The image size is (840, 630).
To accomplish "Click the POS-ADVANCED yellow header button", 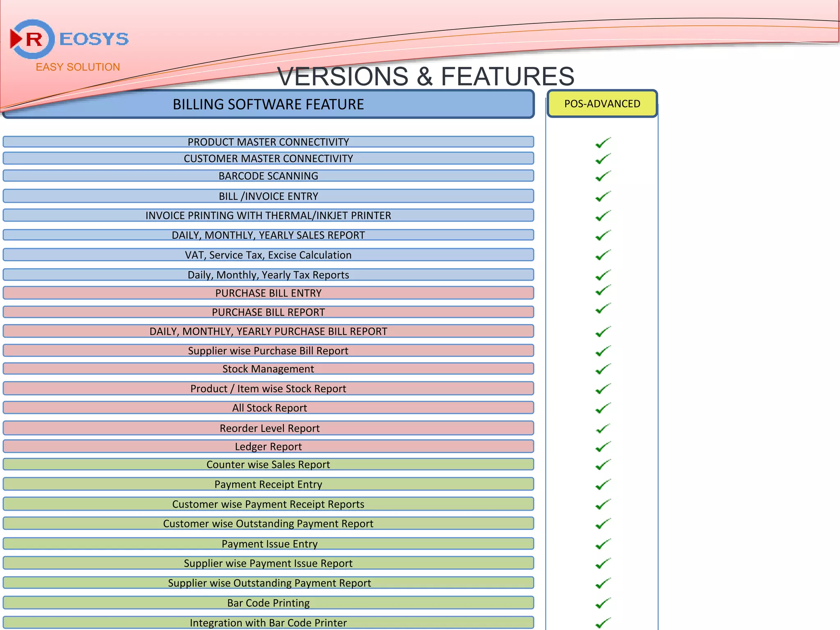I will 602,104.
